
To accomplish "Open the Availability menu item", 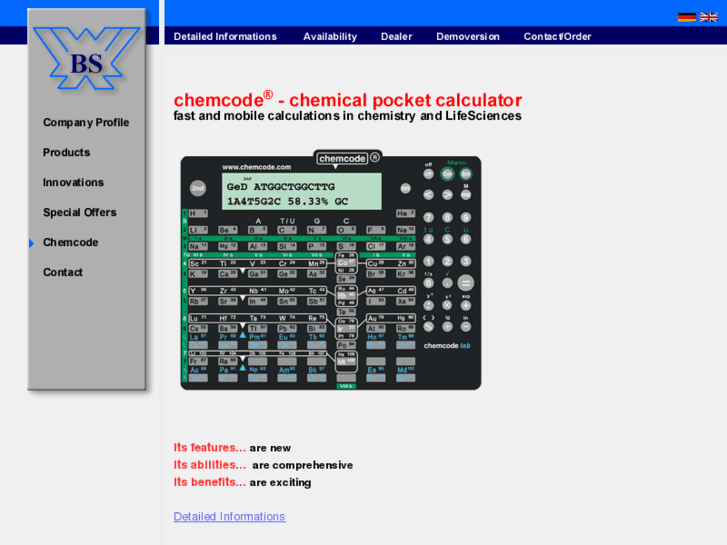I will tap(330, 37).
